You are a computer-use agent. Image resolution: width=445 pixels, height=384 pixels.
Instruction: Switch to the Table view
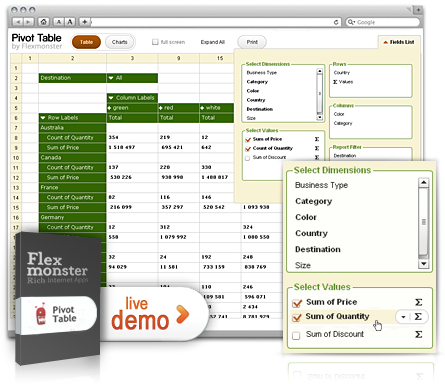86,42
